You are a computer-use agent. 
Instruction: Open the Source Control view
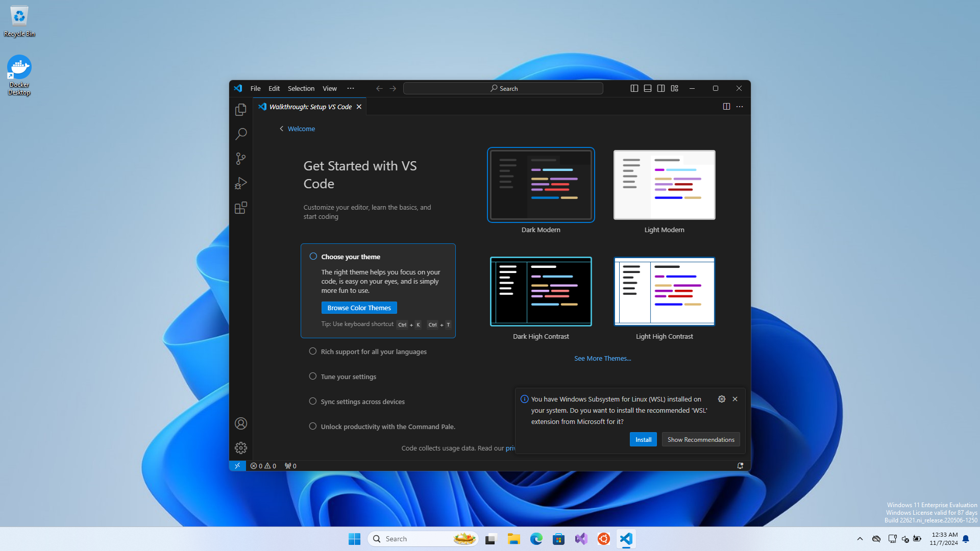[x=240, y=158]
